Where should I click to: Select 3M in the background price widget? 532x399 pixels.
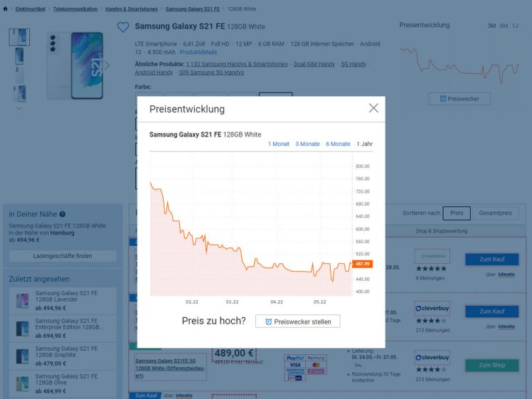pyautogui.click(x=491, y=26)
